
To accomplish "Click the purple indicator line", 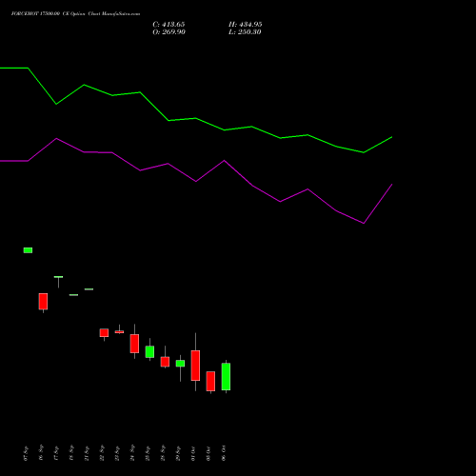I will click(196, 181).
